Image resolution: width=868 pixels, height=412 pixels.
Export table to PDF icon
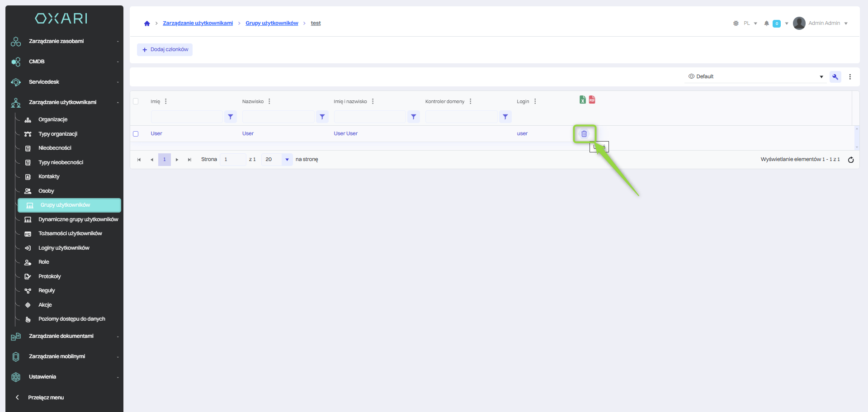[592, 100]
